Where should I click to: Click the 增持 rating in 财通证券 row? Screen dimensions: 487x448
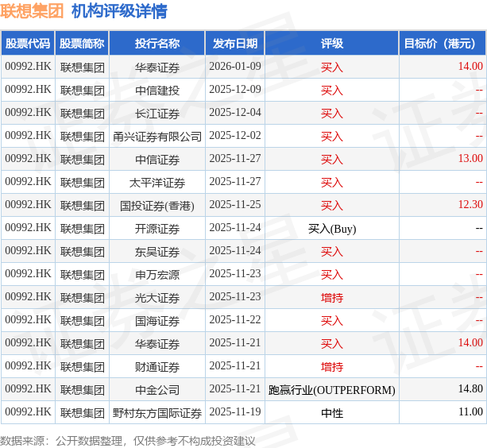click(332, 367)
